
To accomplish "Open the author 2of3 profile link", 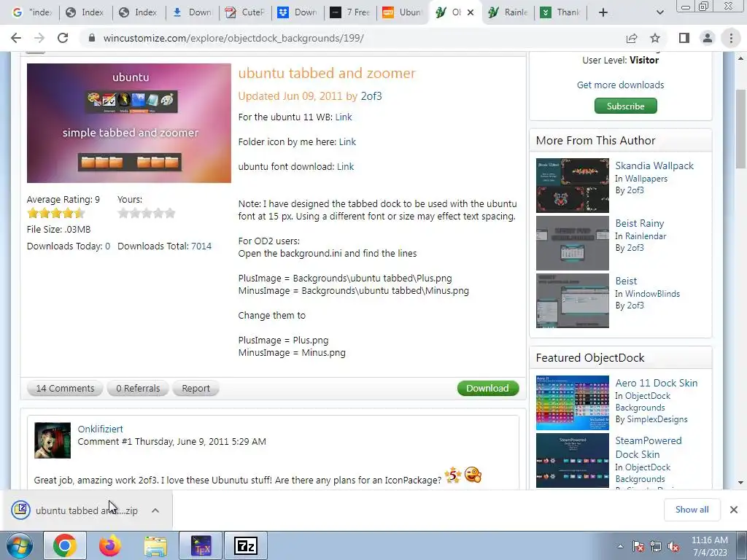I will click(x=371, y=96).
